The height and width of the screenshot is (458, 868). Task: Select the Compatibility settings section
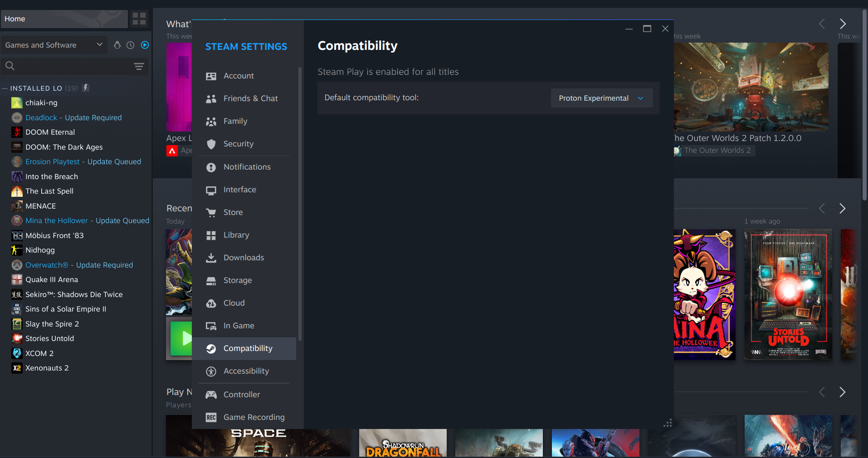point(244,349)
